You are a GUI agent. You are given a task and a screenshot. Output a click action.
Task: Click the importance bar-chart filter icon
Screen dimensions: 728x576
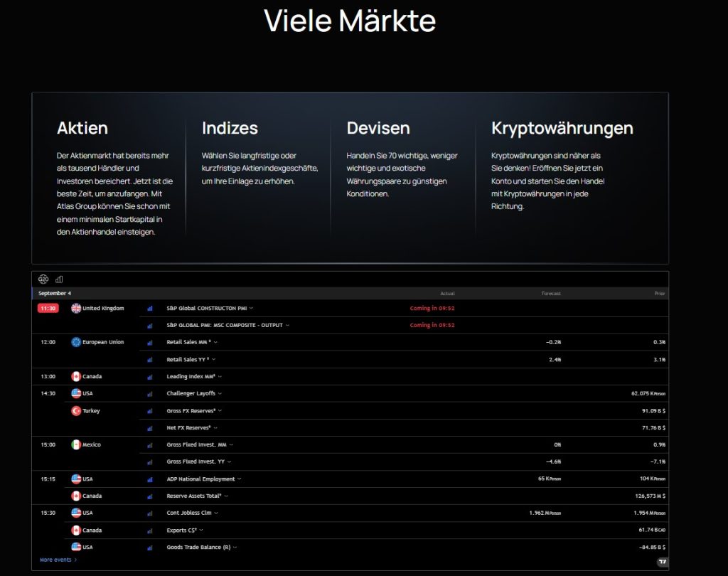click(59, 279)
